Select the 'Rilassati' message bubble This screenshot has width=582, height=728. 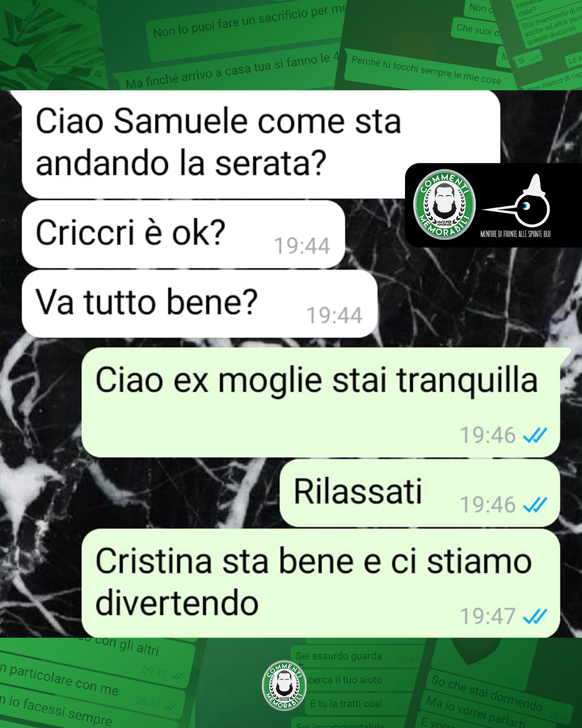coord(420,493)
